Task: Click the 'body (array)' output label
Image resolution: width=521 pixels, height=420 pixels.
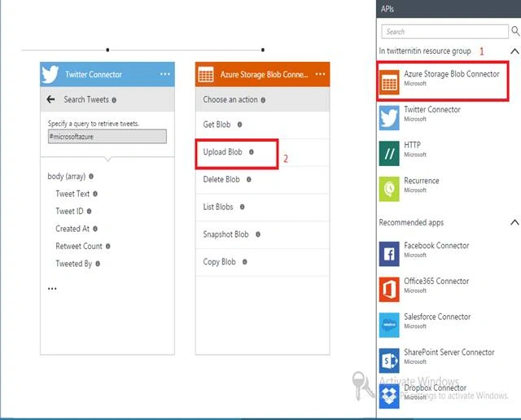Action: tap(67, 177)
